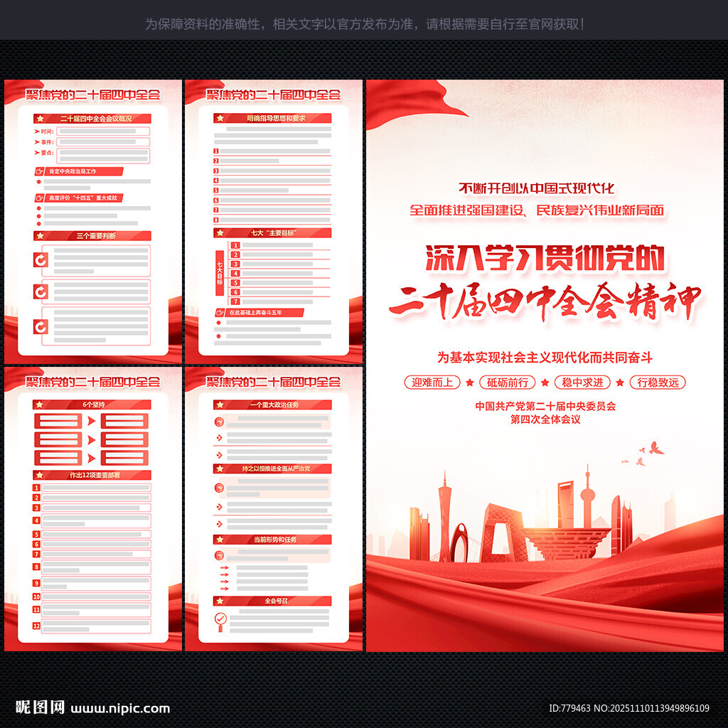This screenshot has height=728, width=728.
Task: Click the star icon beside 全会号召
Action: (220, 601)
